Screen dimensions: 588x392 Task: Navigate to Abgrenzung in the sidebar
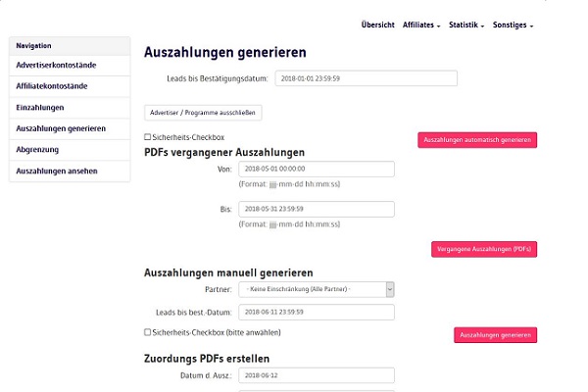[x=38, y=150]
